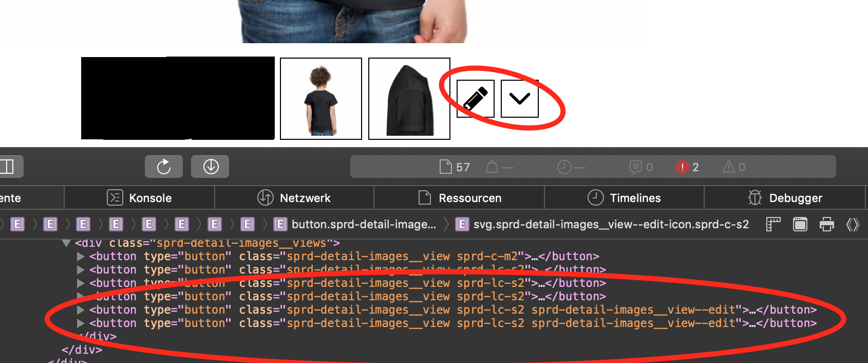The width and height of the screenshot is (868, 363).
Task: Click the log message count bubble icon
Action: (641, 167)
